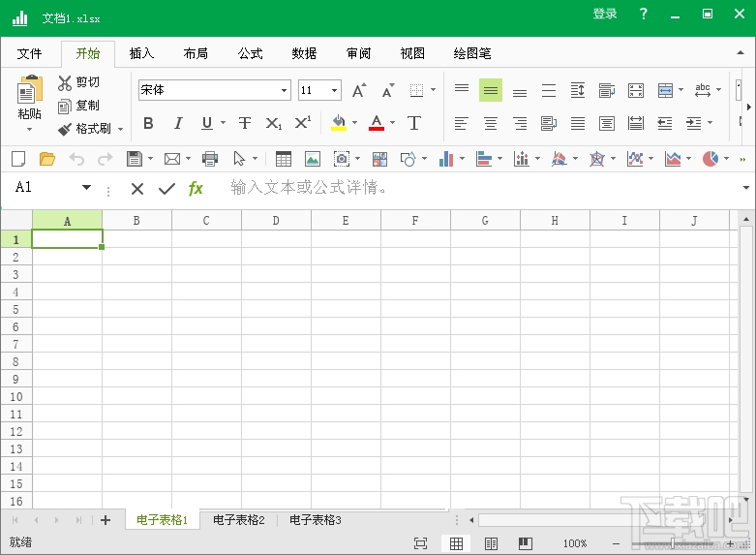Image resolution: width=756 pixels, height=555 pixels.
Task: Insert a picture from the toolbar
Action: point(313,159)
